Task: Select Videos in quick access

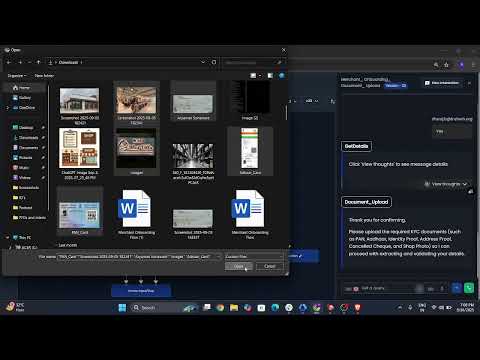Action: [25, 178]
